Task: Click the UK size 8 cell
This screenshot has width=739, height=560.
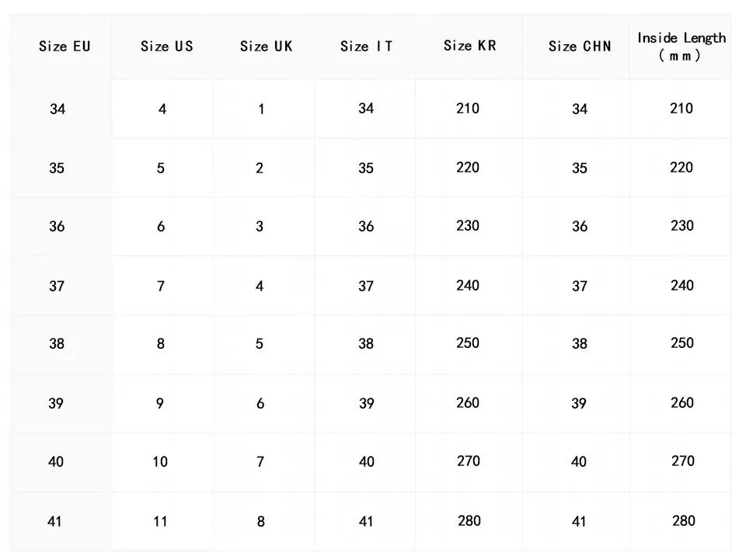Action: point(260,521)
